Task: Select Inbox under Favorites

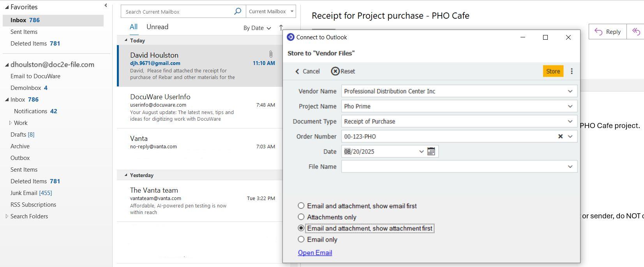Action: point(53,20)
